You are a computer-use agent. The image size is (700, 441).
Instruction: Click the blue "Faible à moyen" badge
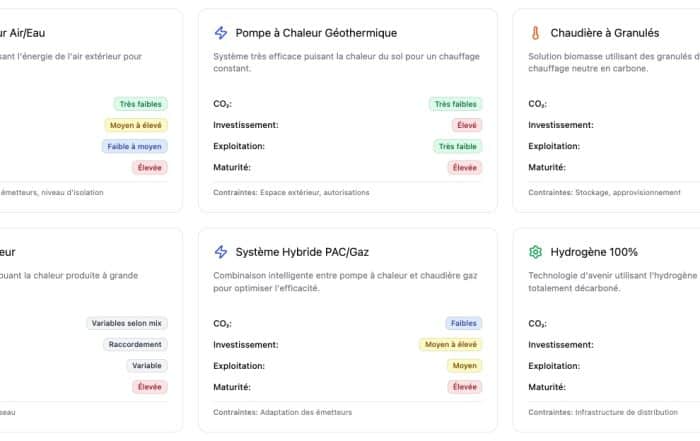click(x=135, y=146)
